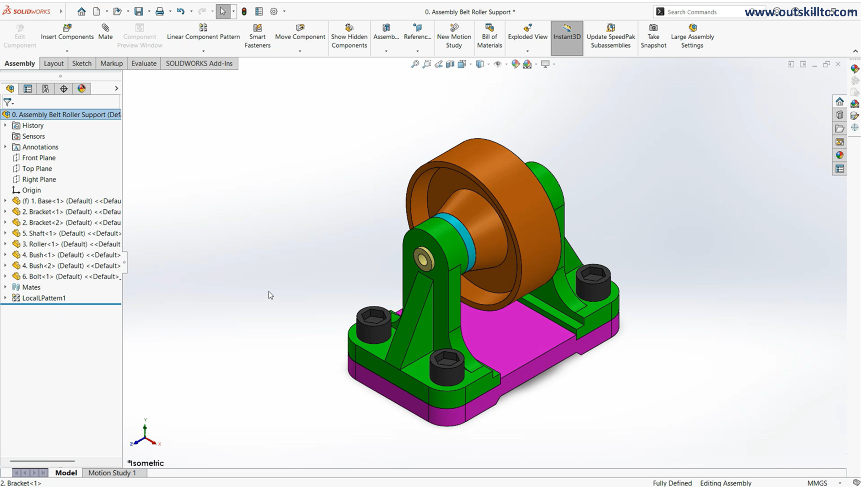Select 4. Bush<1> in the tree
The width and height of the screenshot is (868, 487).
[66, 255]
